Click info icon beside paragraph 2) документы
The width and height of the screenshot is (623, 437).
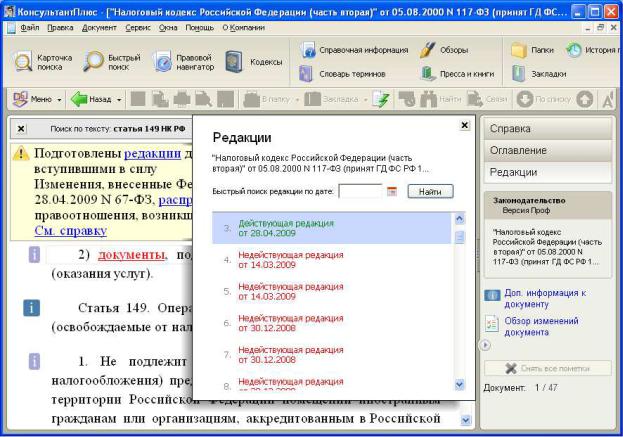click(34, 255)
